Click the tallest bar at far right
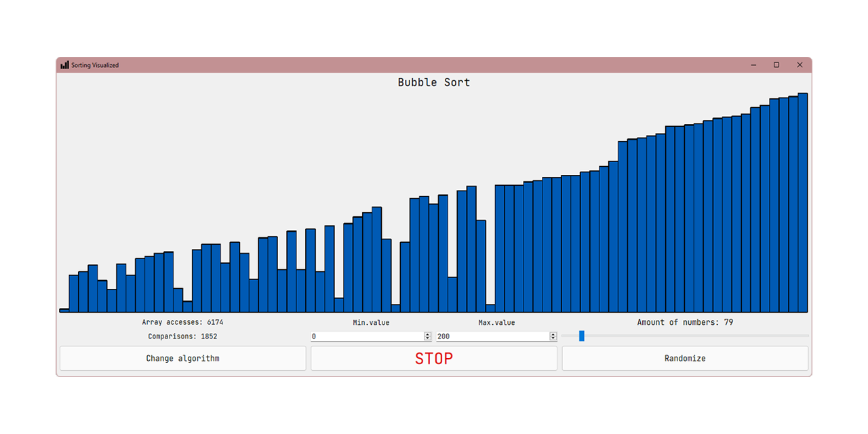The height and width of the screenshot is (434, 868). [x=803, y=203]
